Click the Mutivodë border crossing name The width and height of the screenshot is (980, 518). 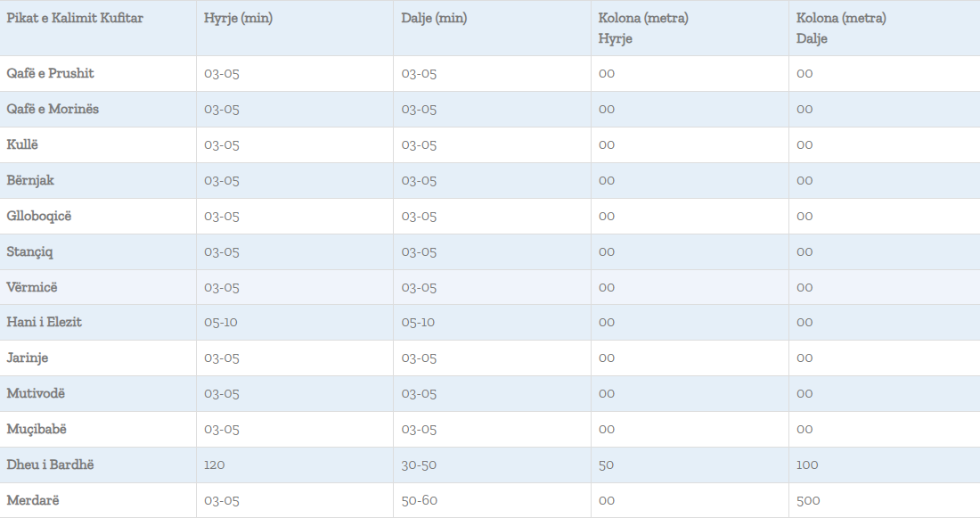[36, 393]
